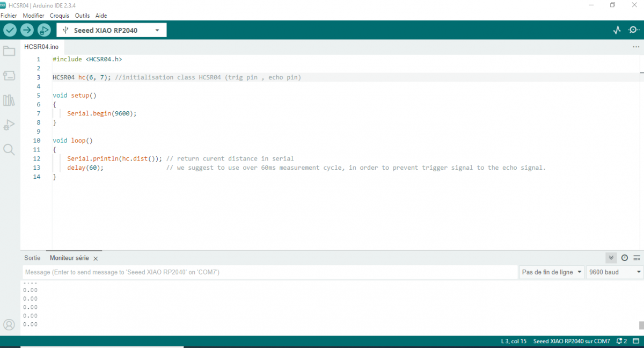Open the 'Pas de fin de ligne' dropdown
644x348 pixels.
point(552,272)
